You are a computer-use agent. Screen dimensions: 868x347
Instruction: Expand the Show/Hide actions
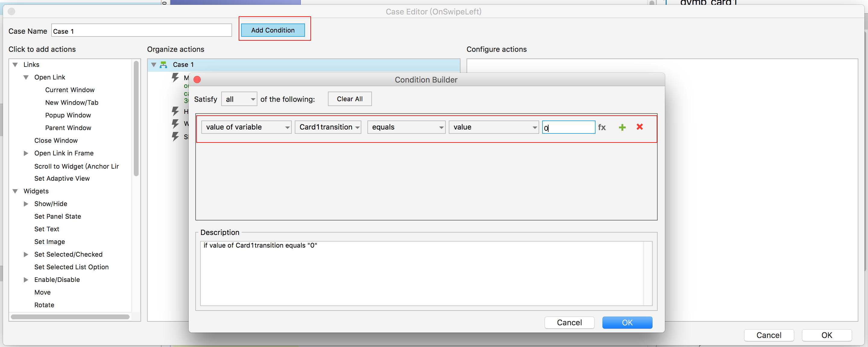click(26, 204)
